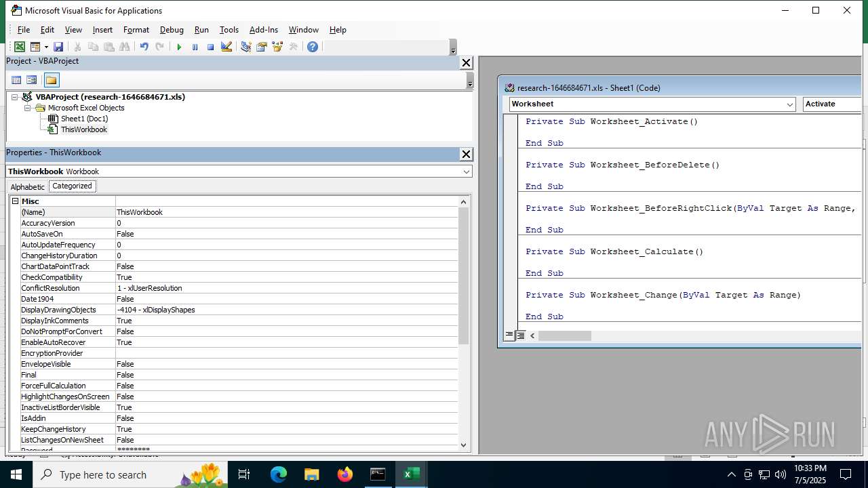
Task: Click the Redo toolbar icon
Action: 159,47
